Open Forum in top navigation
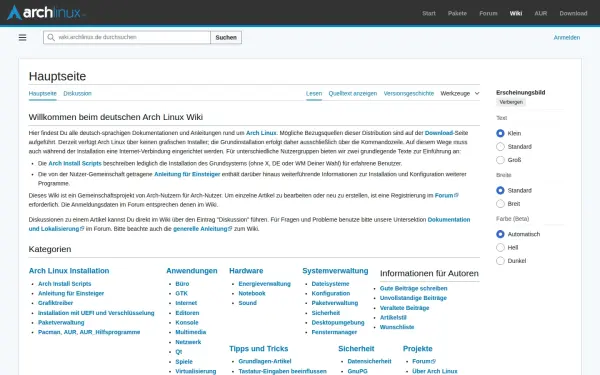Viewport: 600px width, 375px height. (x=488, y=13)
